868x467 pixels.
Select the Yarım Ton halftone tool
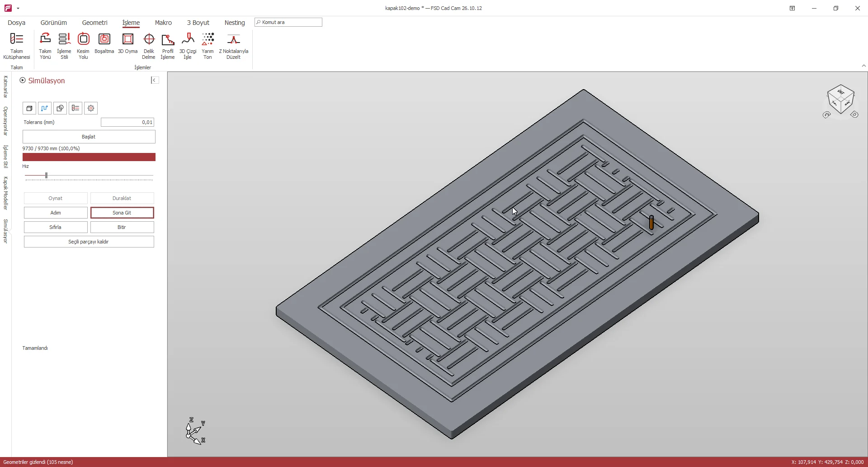pos(208,46)
